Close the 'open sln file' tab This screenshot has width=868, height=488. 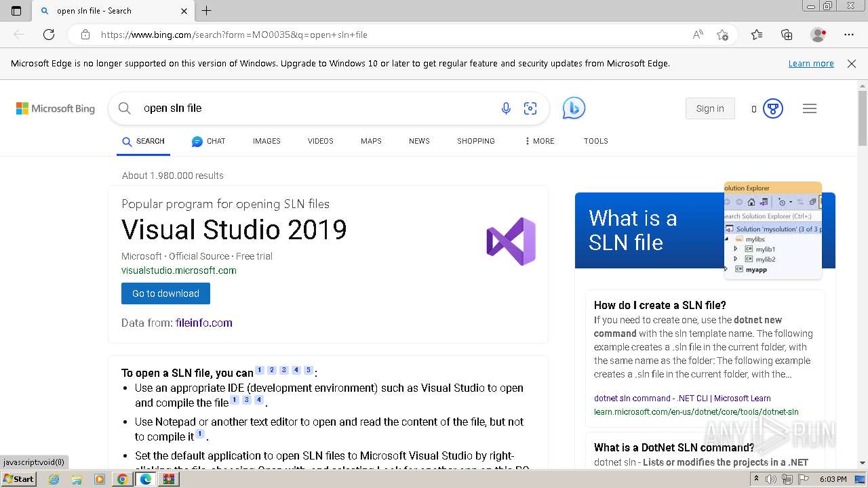point(184,11)
